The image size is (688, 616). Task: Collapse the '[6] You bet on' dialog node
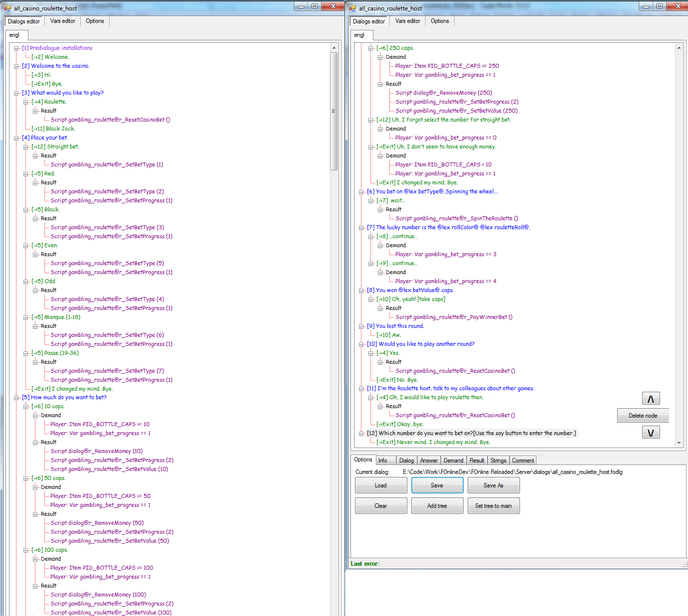(x=361, y=192)
